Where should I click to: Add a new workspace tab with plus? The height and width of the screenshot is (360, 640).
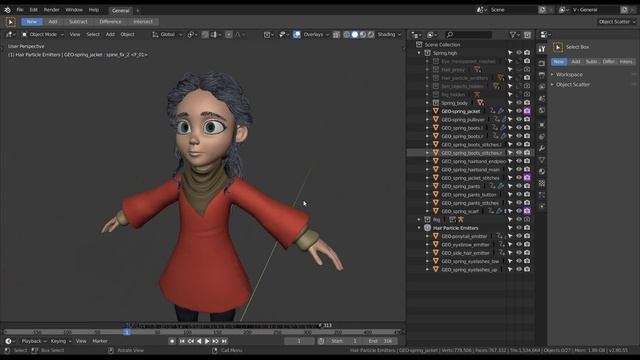tap(138, 11)
